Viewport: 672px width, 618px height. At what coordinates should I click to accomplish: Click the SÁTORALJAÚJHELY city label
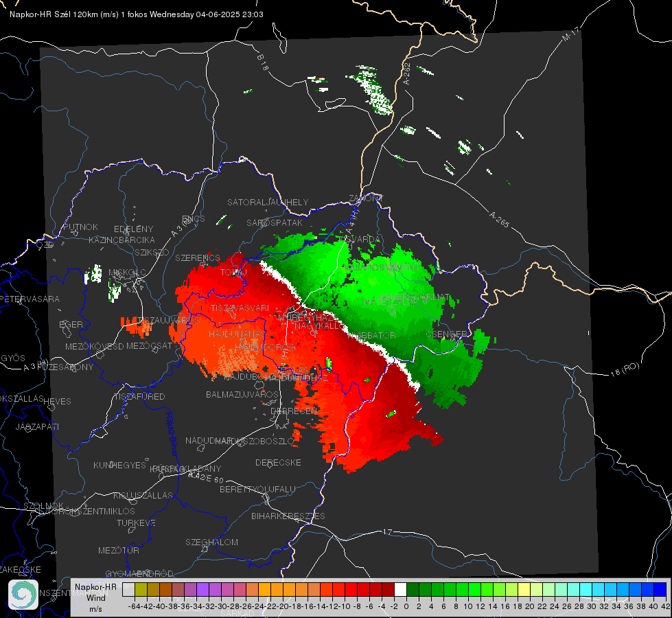tap(268, 202)
